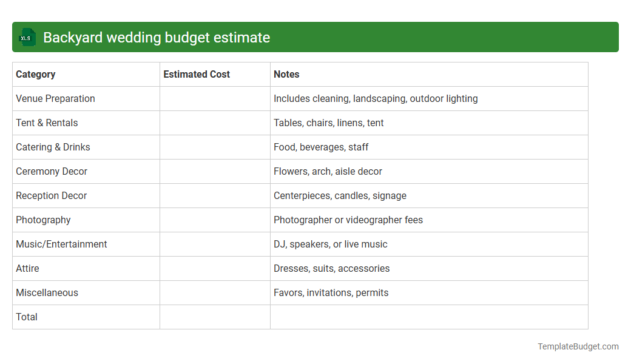Click the Backyard wedding budget estimate title
Image resolution: width=631 pixels, height=364 pixels.
(x=157, y=37)
